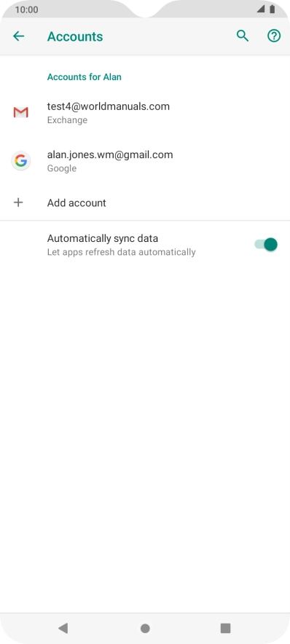Tap the signal strength status icon
The image size is (290, 644).
tap(261, 9)
